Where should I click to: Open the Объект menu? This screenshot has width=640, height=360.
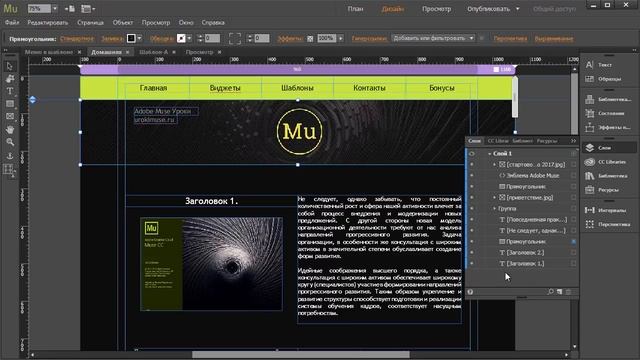122,22
